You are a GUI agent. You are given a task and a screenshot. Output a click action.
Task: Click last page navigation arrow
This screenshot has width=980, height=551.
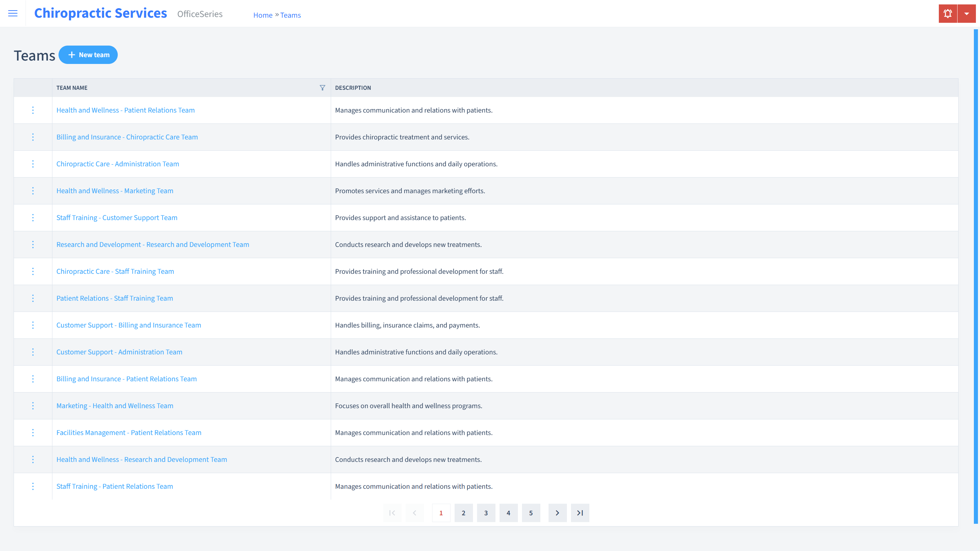[x=580, y=513]
